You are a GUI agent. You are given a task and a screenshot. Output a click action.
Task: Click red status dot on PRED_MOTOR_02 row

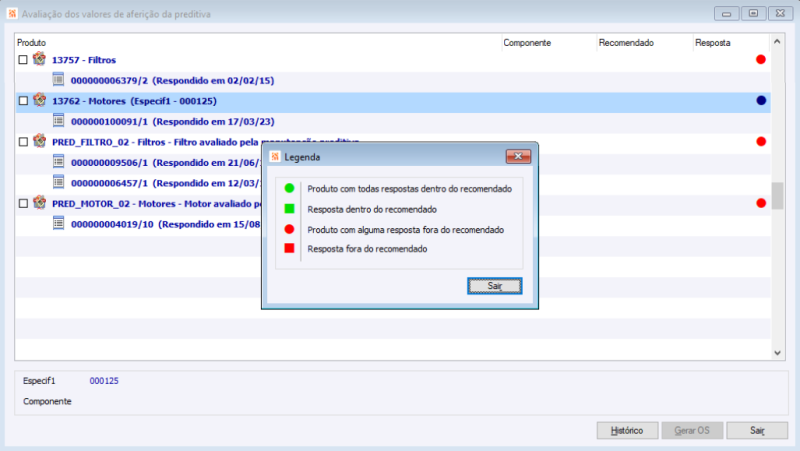coord(761,203)
